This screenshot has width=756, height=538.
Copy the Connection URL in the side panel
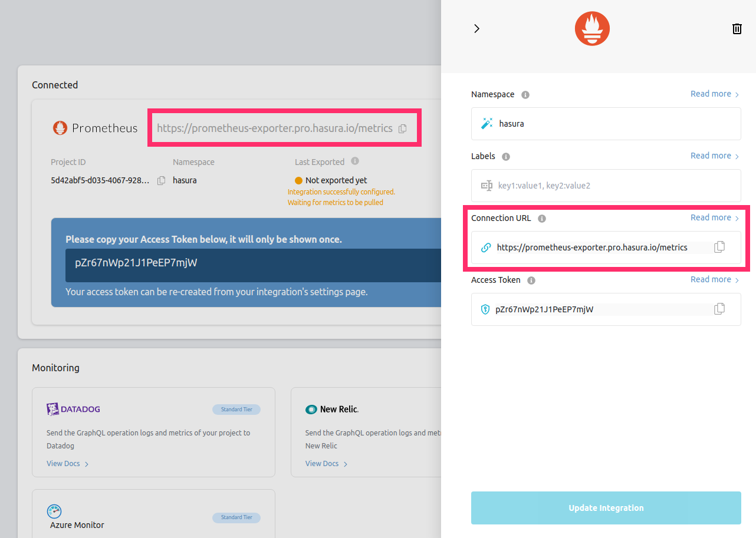(x=719, y=247)
